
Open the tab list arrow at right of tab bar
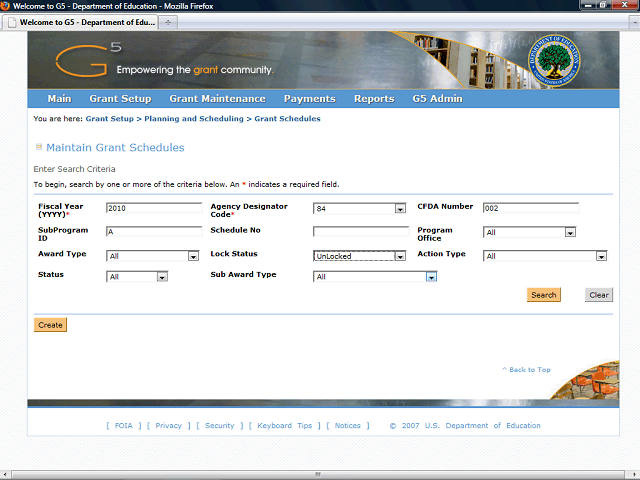(x=635, y=23)
